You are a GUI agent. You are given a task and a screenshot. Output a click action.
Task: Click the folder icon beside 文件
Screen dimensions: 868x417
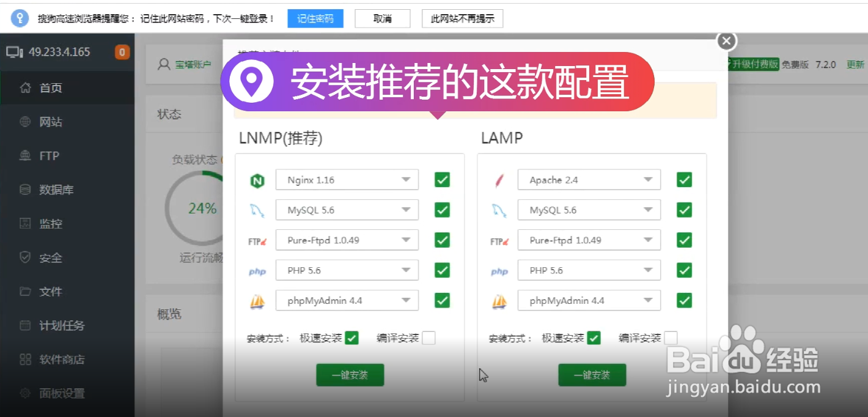tap(25, 291)
